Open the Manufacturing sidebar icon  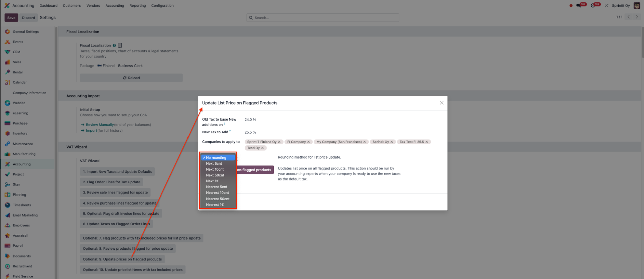pyautogui.click(x=7, y=154)
